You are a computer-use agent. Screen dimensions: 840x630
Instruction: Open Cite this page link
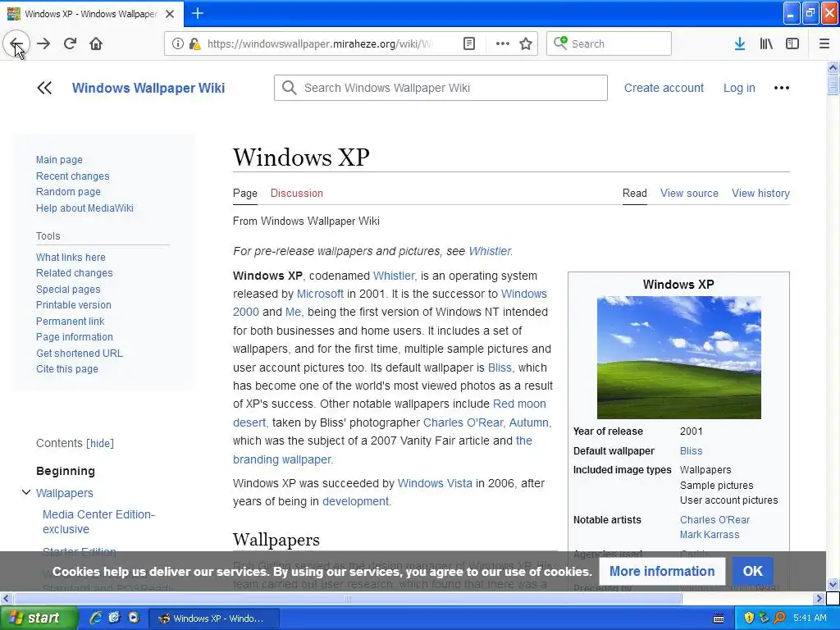[67, 368]
